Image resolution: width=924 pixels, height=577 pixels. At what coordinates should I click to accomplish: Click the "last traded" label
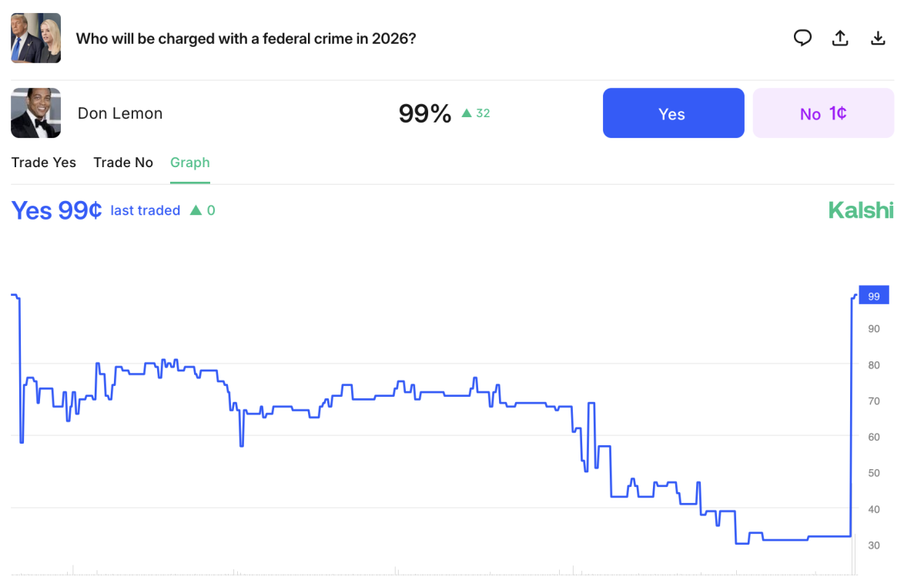[146, 210]
